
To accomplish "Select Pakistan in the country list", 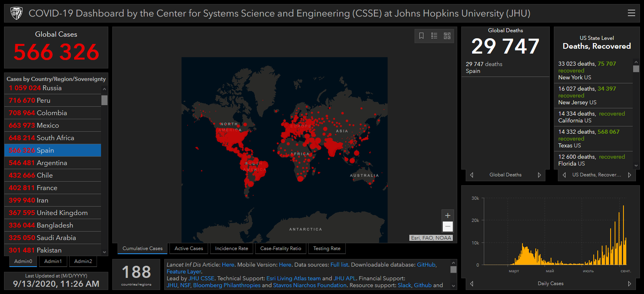I will pos(53,250).
